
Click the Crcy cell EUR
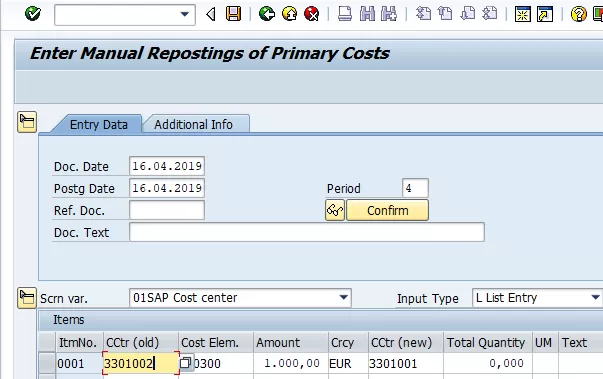(x=348, y=363)
